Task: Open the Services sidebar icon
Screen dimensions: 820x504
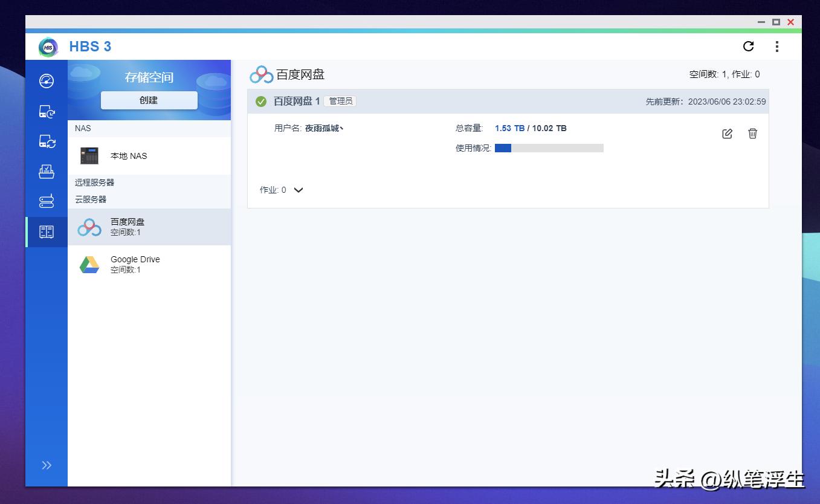Action: tap(47, 201)
